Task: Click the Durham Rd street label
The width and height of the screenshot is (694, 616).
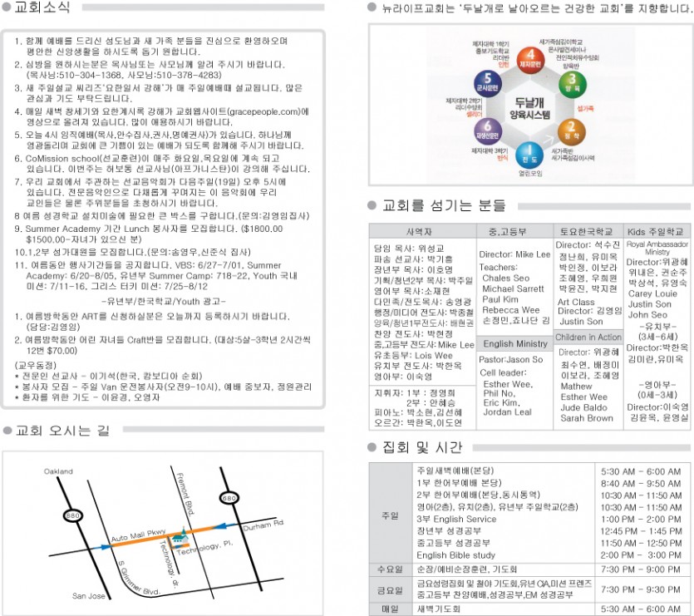Action: point(263,525)
